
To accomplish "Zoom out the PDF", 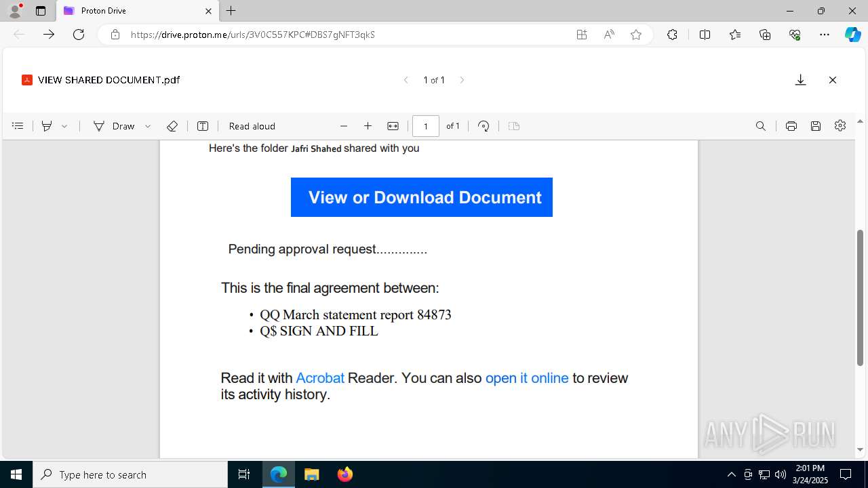I will [x=344, y=126].
